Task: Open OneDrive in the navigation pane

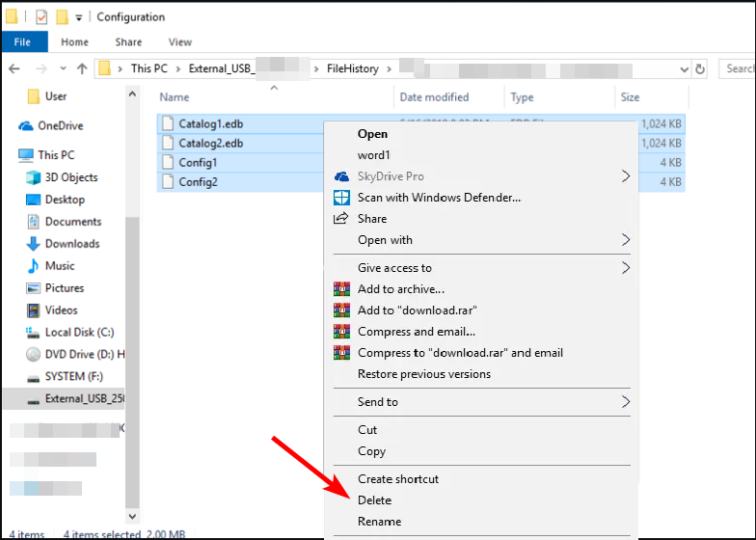Action: 50,125
